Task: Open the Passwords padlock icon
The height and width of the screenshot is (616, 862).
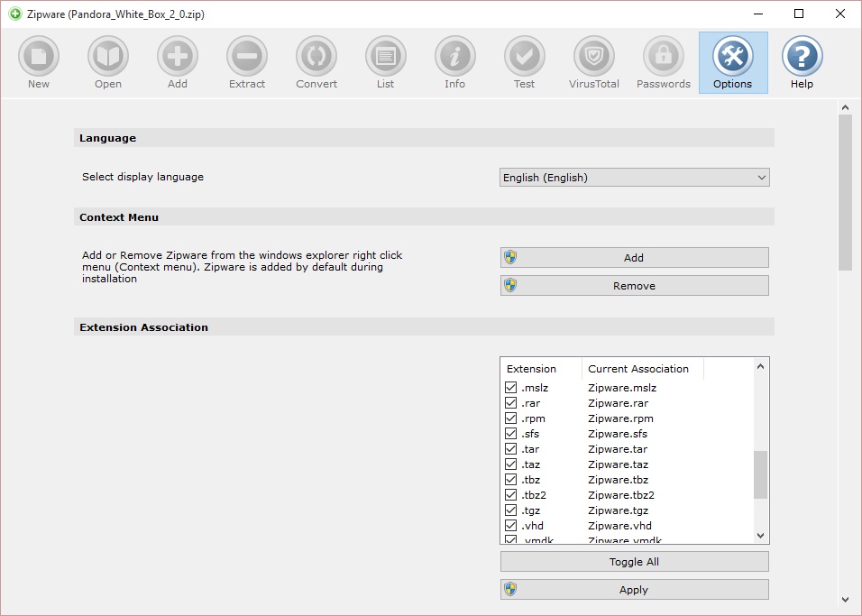Action: pos(663,56)
